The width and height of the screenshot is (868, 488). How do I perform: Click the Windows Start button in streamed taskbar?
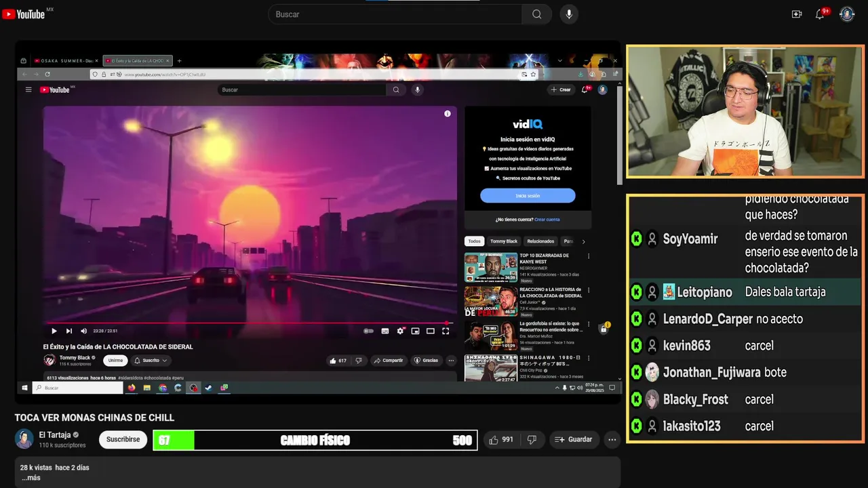coord(24,388)
